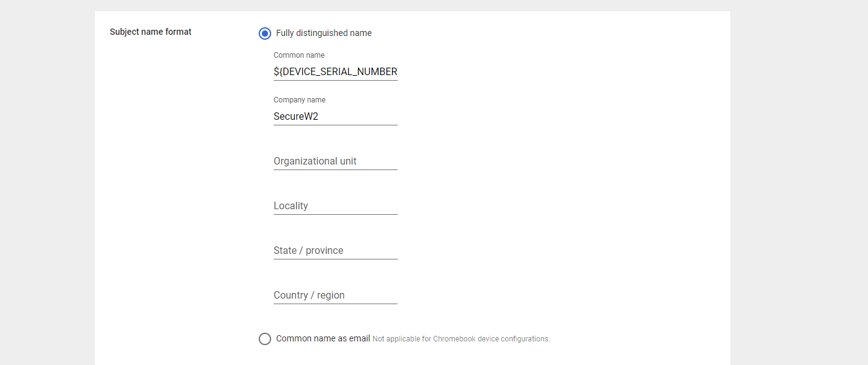The width and height of the screenshot is (868, 365).
Task: Click the gray margin left of the settings card
Action: point(47,186)
